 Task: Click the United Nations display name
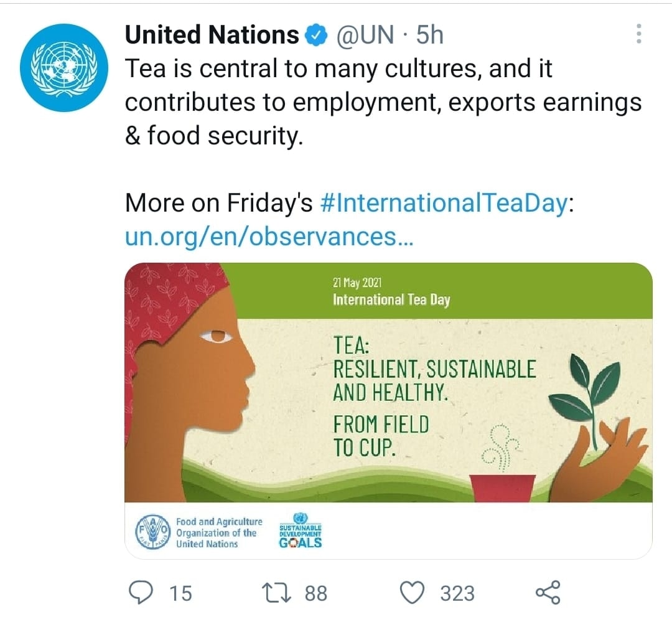point(212,35)
